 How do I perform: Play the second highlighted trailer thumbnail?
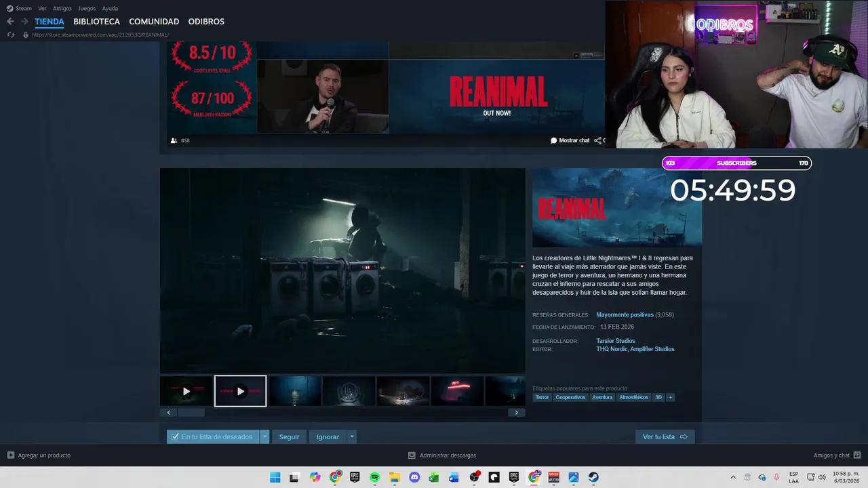pyautogui.click(x=240, y=391)
